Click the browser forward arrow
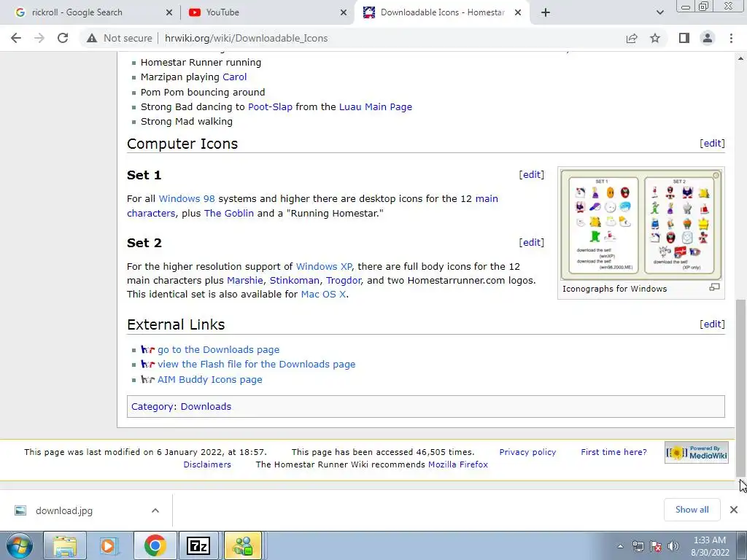 [x=39, y=38]
